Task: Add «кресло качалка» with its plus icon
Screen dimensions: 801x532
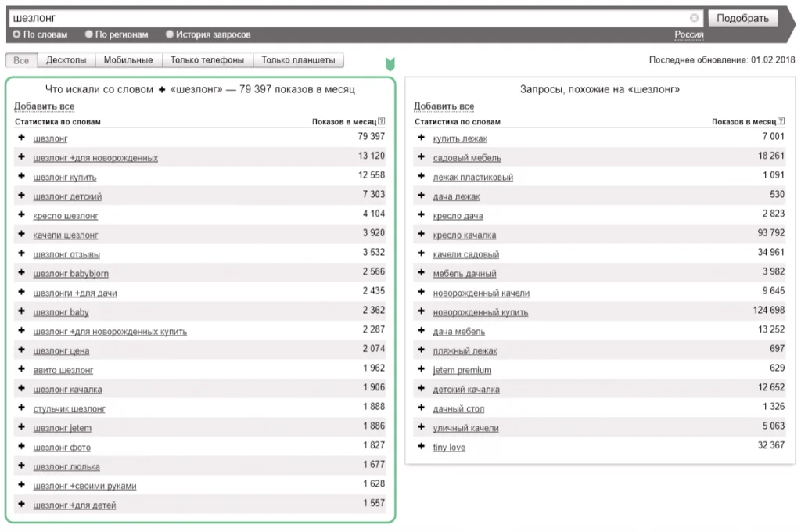Action: [421, 235]
